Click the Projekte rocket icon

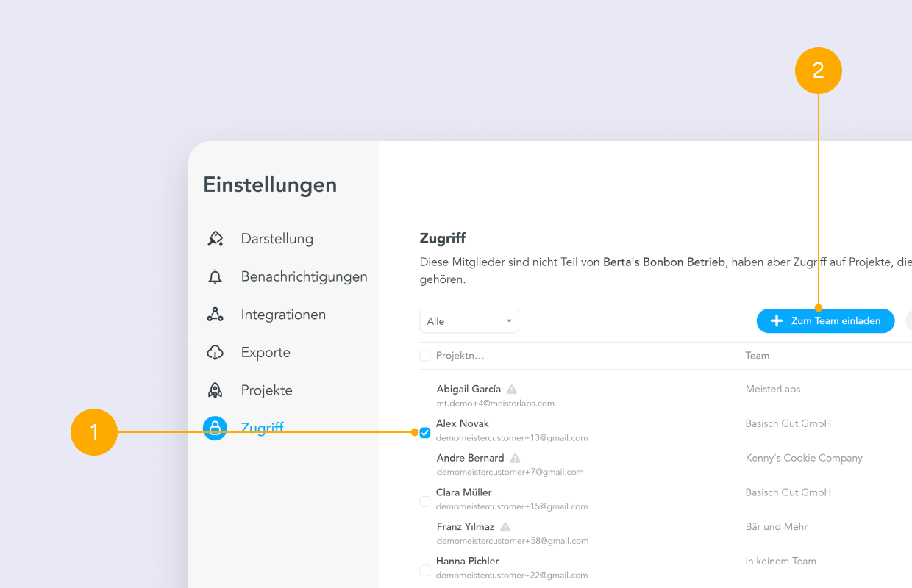[x=215, y=390]
